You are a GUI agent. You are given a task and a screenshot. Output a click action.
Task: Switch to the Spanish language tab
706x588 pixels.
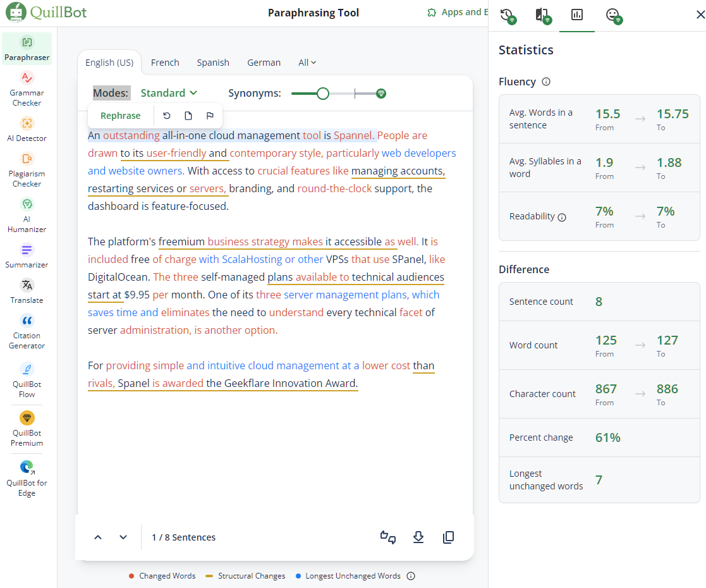click(213, 63)
